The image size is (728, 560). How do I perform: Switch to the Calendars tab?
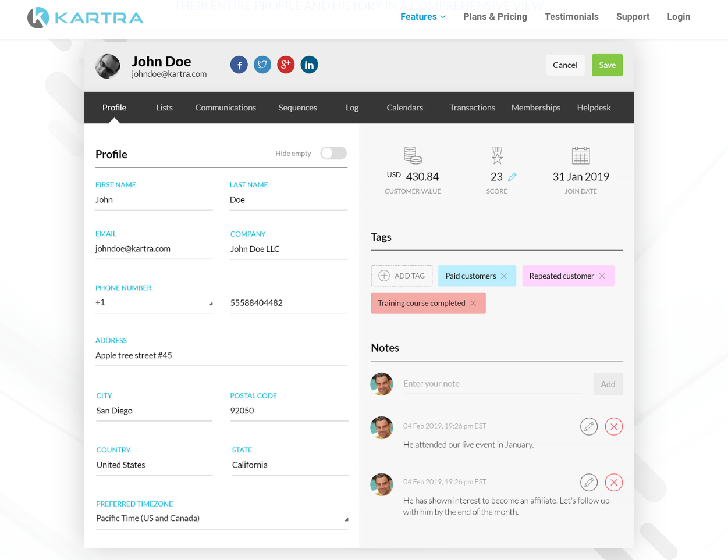click(404, 108)
